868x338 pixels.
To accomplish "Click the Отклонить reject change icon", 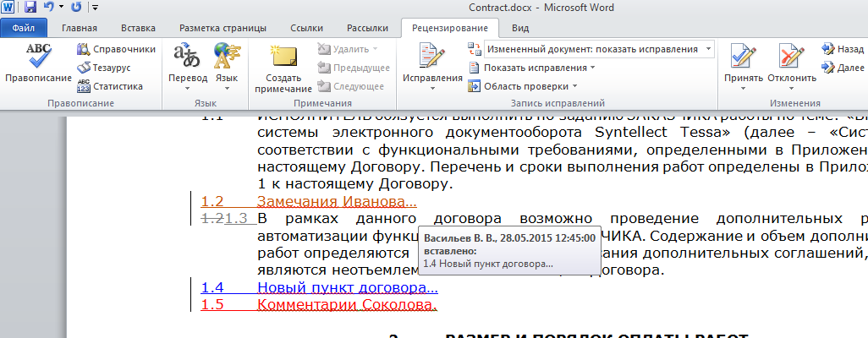I will [x=792, y=57].
